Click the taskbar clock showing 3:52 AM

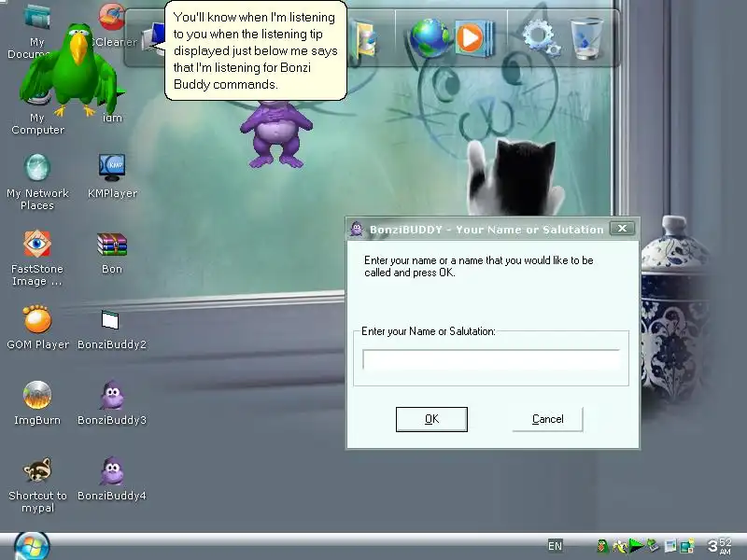pyautogui.click(x=719, y=546)
